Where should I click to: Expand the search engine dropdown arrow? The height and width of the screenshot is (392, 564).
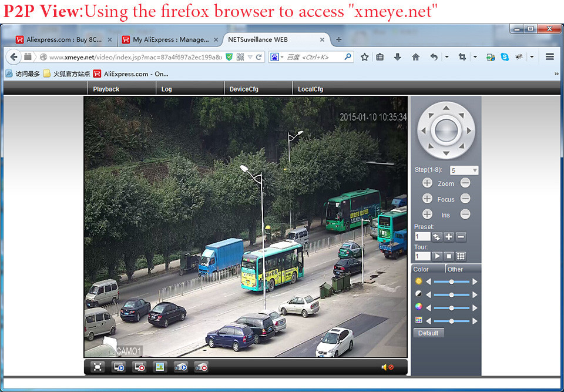pyautogui.click(x=282, y=57)
